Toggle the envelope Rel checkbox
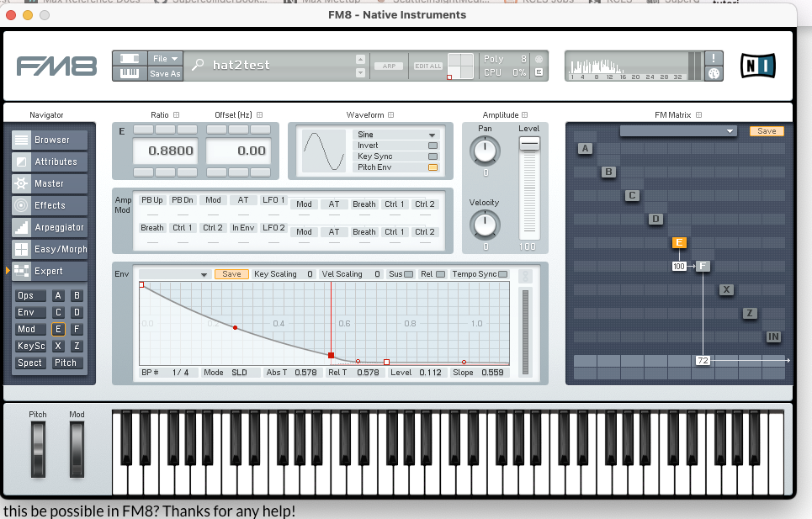 pos(441,274)
